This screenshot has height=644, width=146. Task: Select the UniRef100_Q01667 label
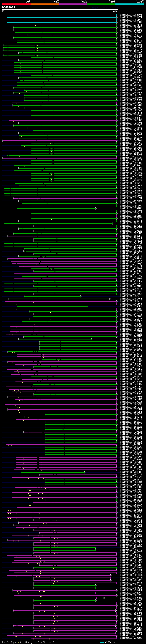(x=131, y=545)
